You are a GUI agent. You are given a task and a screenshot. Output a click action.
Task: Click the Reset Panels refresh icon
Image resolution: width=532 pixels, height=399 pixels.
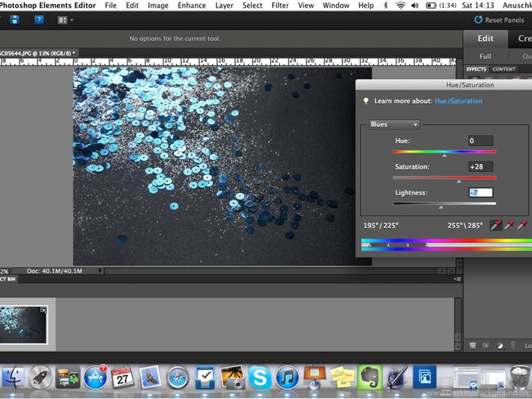[478, 20]
